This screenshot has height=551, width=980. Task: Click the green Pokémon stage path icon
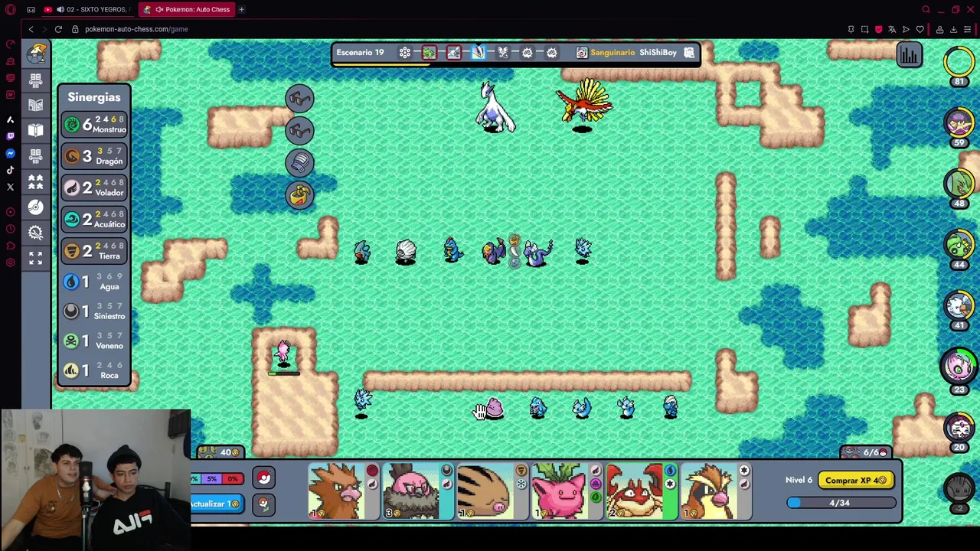click(429, 52)
